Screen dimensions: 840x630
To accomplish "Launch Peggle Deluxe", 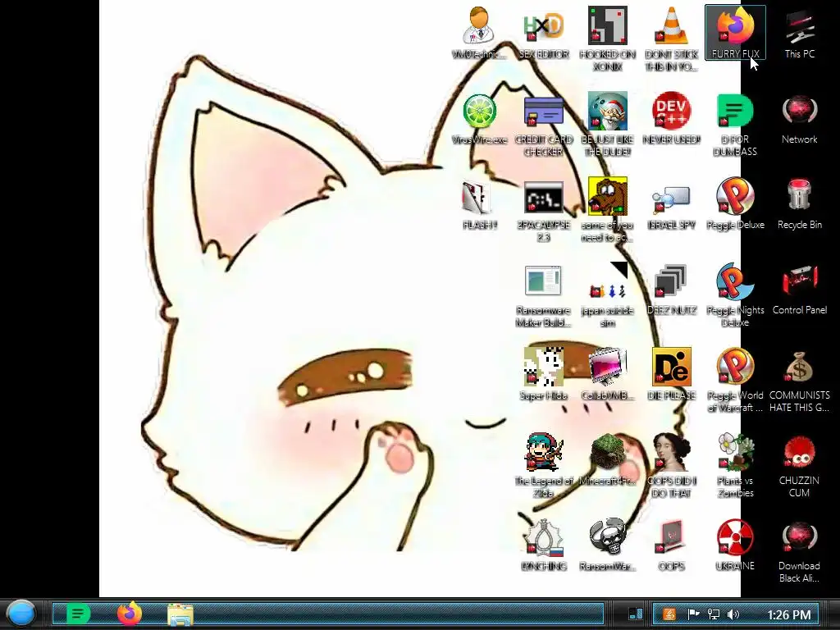I will click(735, 204).
